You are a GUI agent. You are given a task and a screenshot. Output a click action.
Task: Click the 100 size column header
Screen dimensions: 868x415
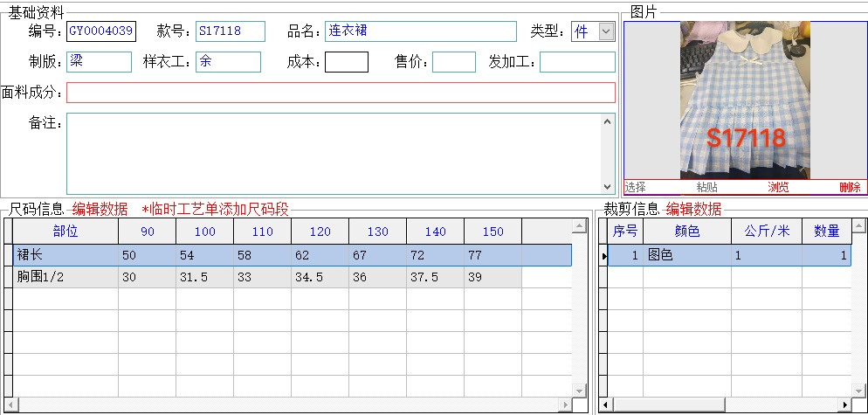click(205, 231)
